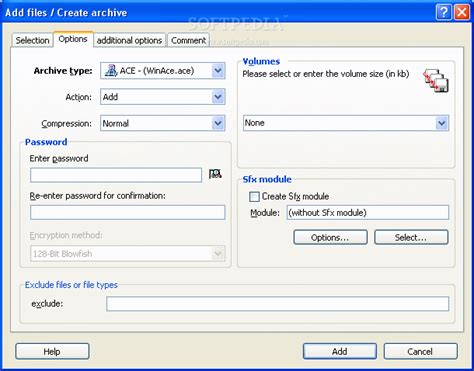Open the volume size dropdown showing None
The image size is (474, 371).
(346, 123)
